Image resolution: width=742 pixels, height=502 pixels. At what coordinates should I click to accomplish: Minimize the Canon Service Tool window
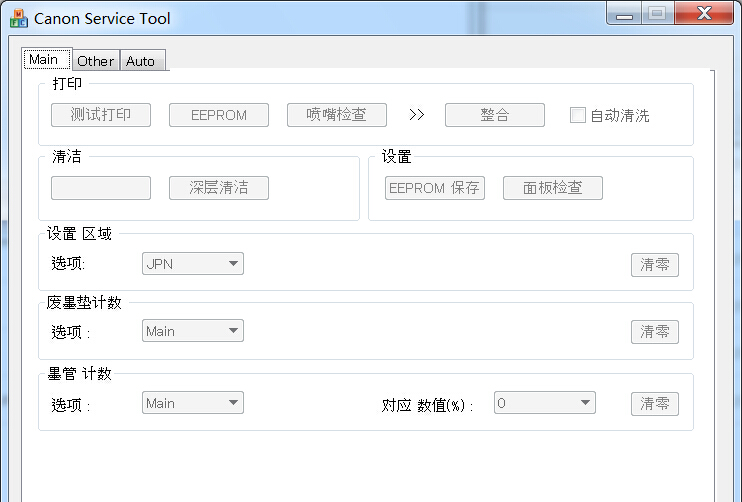click(x=624, y=14)
